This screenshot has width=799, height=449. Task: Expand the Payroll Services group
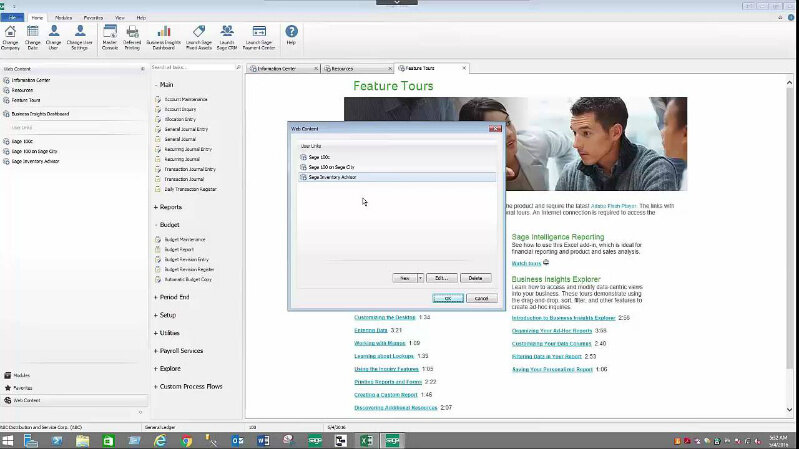pos(181,351)
